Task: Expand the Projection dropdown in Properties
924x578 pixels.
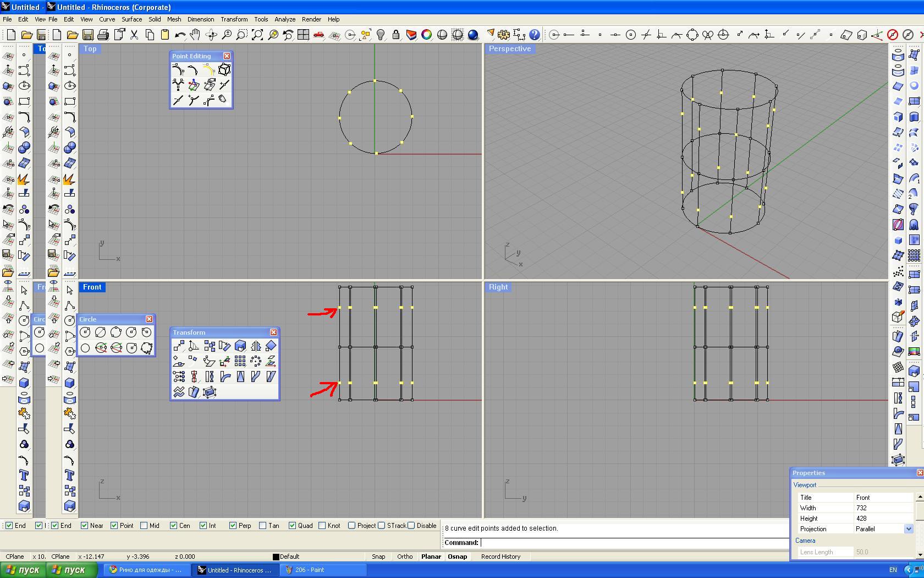Action: (x=908, y=529)
